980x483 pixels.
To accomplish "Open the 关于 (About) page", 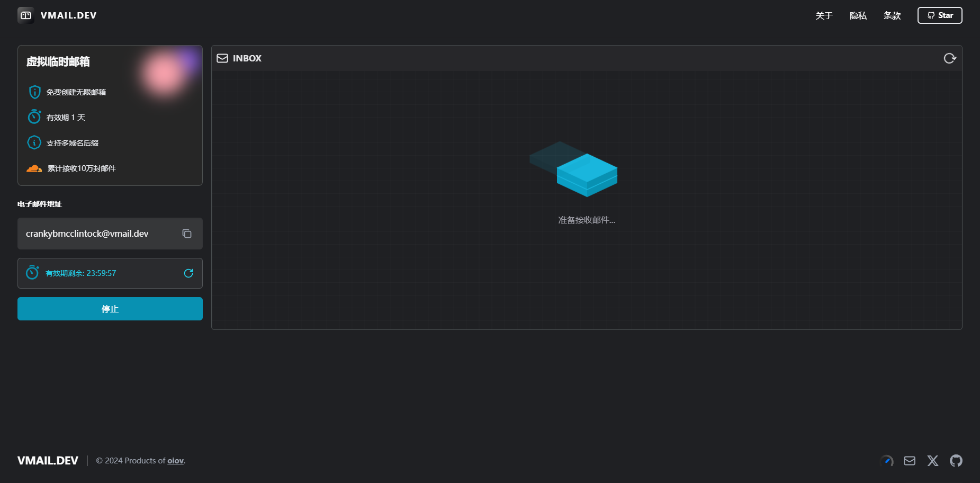I will pyautogui.click(x=824, y=16).
